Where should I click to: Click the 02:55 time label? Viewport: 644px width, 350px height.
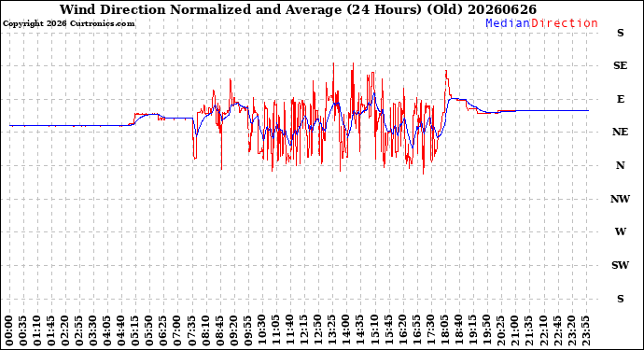(79, 330)
